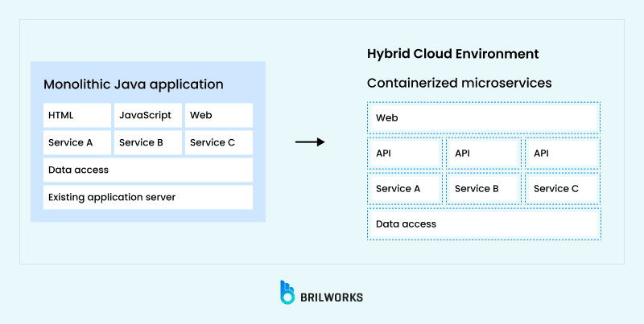
Task: Click the Existing application server box
Action: (x=147, y=197)
